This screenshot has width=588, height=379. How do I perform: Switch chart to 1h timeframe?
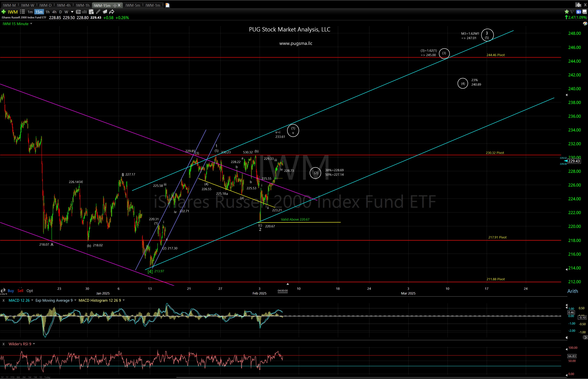tap(48, 12)
